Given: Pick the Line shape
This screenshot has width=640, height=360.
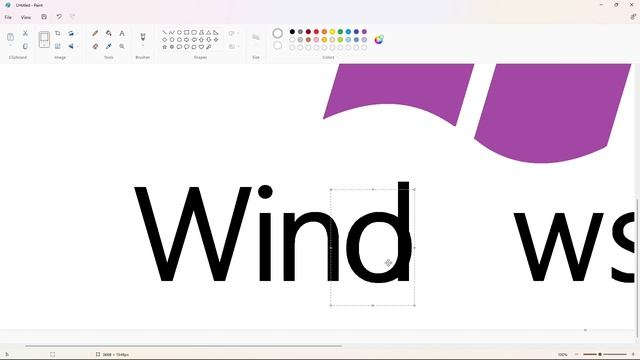Looking at the screenshot, I should click(164, 32).
